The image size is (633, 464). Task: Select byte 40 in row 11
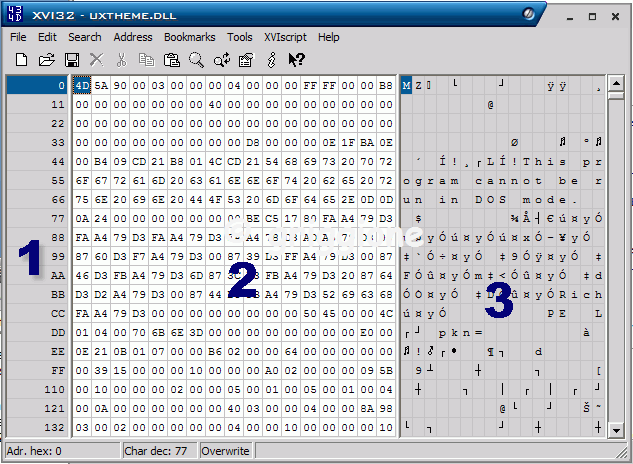click(x=215, y=104)
